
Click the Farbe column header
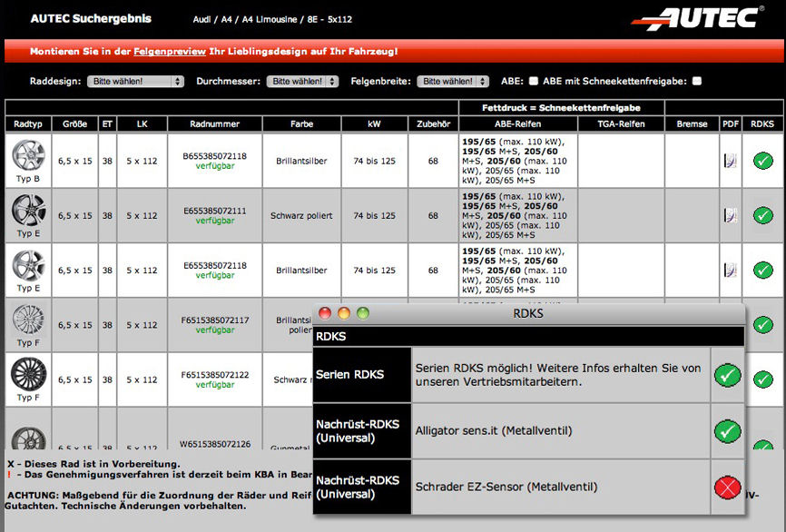pyautogui.click(x=301, y=123)
